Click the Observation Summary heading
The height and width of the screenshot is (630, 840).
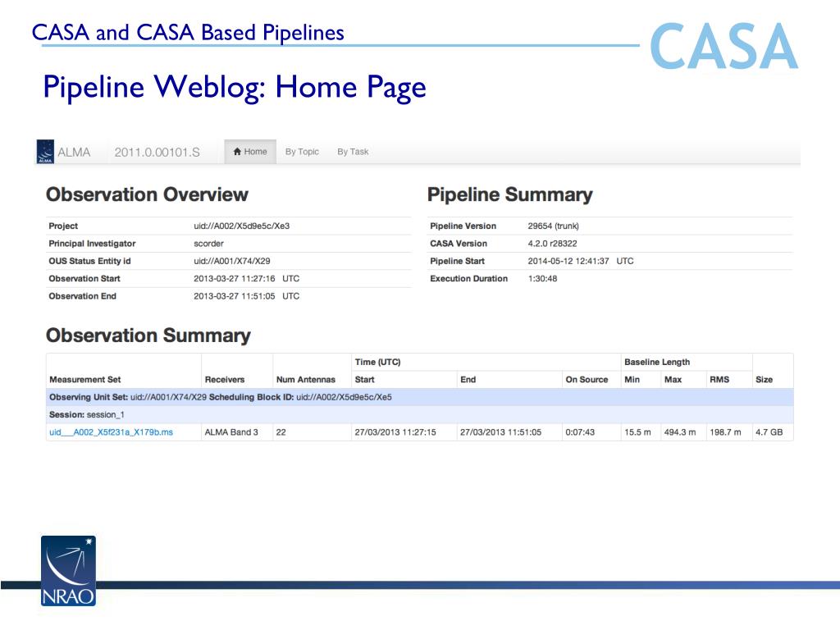coord(148,336)
